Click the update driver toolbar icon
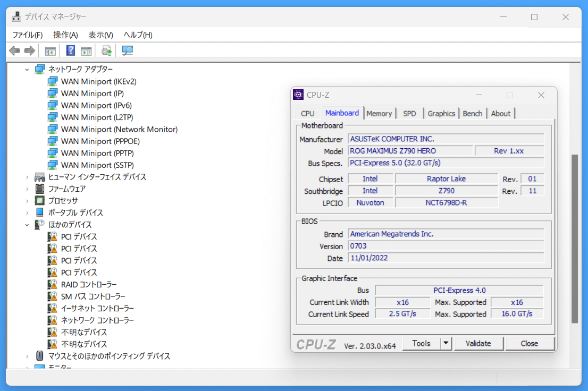 pyautogui.click(x=106, y=50)
